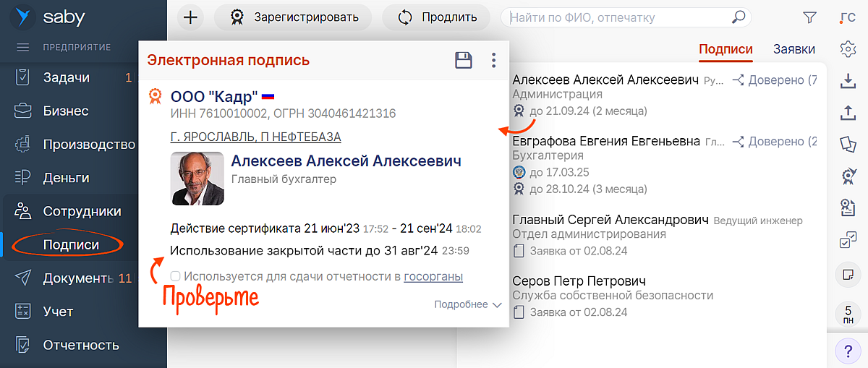Viewport: 868px width, 368px height.
Task: Open settings gear in right sidebar
Action: tap(848, 48)
